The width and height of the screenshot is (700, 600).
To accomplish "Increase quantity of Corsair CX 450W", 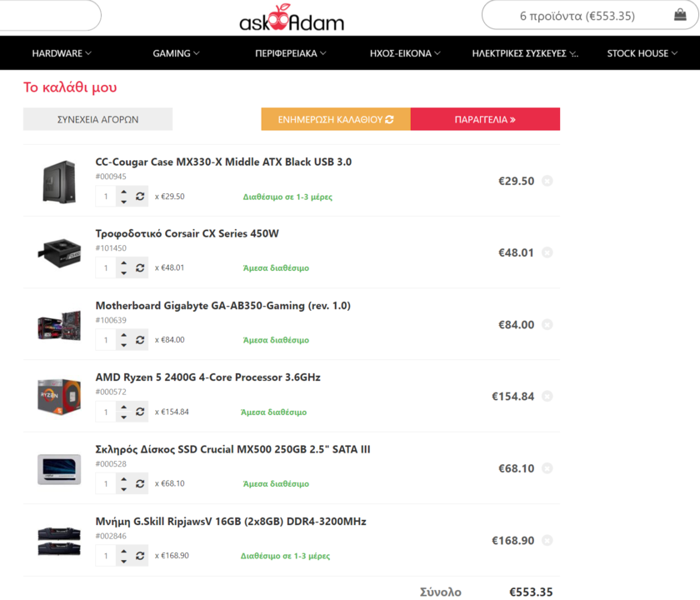I will [x=123, y=263].
